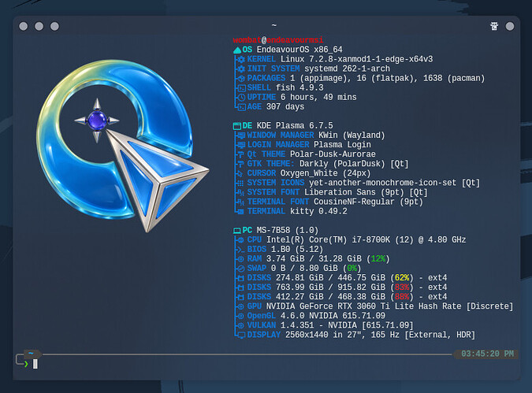Click the terminal cursor at the prompt
Screen dimensions: 532x393
[35, 364]
